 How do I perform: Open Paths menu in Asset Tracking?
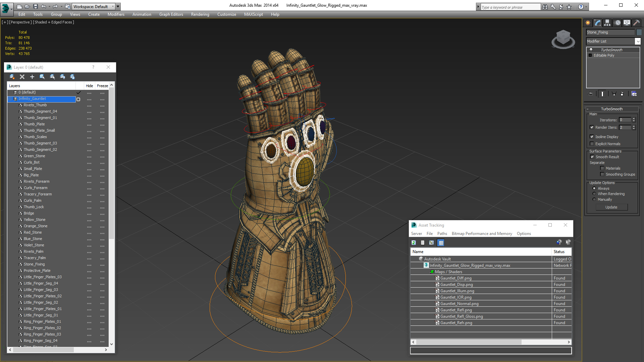pyautogui.click(x=442, y=234)
